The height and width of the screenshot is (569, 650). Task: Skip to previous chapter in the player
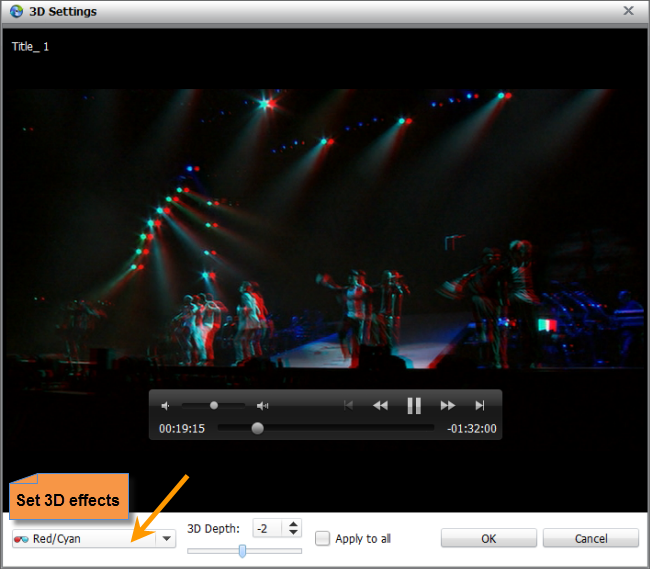pos(348,405)
